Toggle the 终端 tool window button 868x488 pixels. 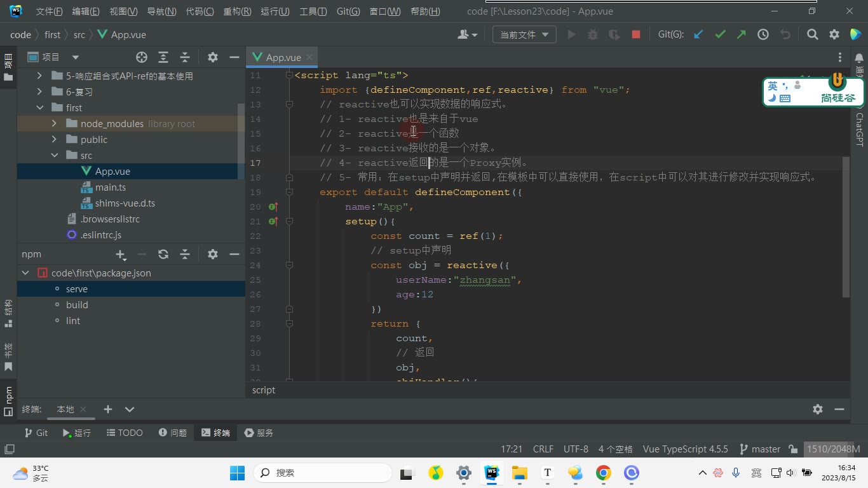(215, 433)
